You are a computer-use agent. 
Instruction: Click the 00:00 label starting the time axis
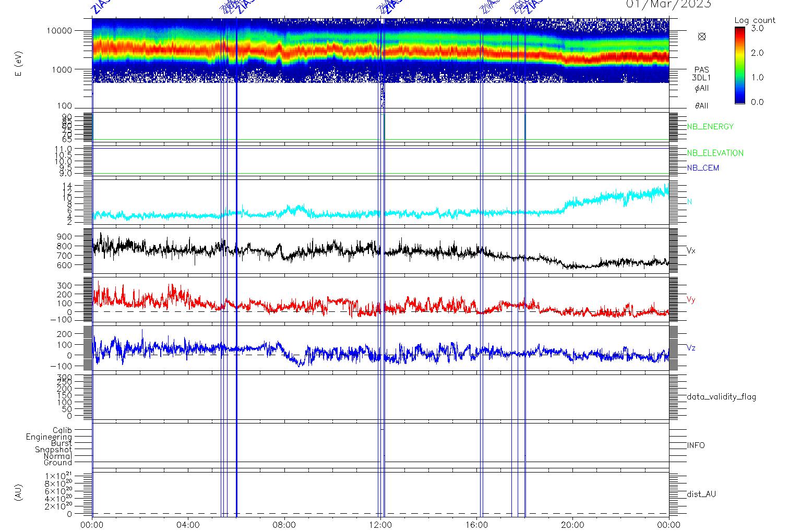92,525
